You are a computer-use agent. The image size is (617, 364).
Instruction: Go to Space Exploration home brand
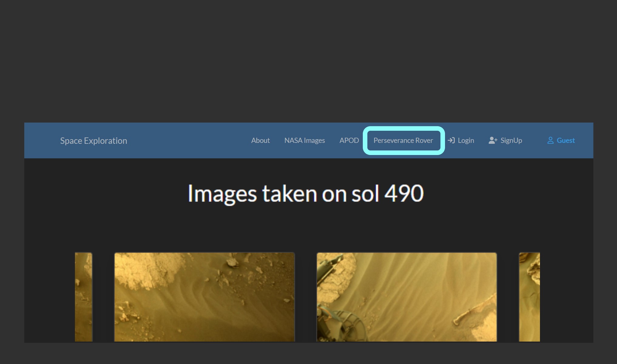click(x=93, y=141)
